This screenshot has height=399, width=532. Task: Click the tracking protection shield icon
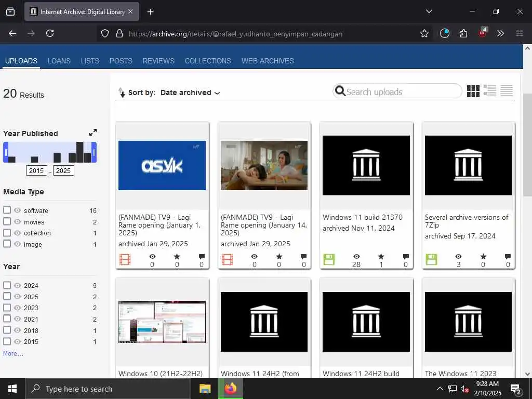105,33
